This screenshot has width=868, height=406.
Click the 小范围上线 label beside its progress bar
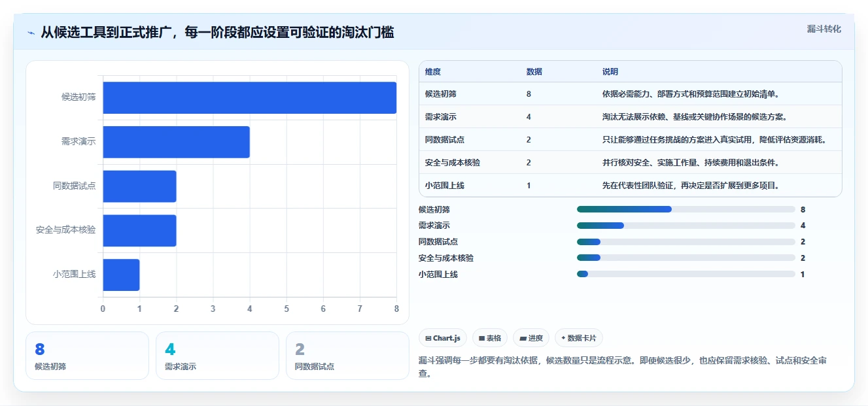tap(438, 275)
